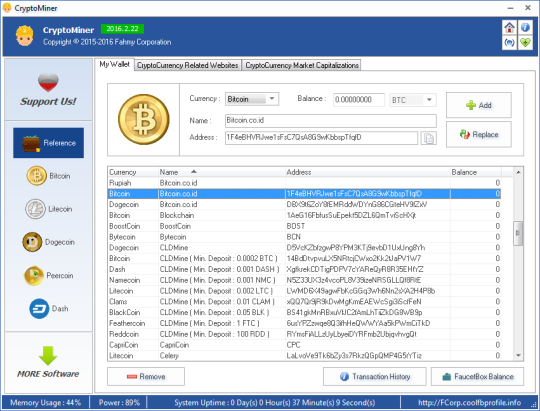Click the green heart icon in the header
This screenshot has height=411, width=540.
point(525,43)
